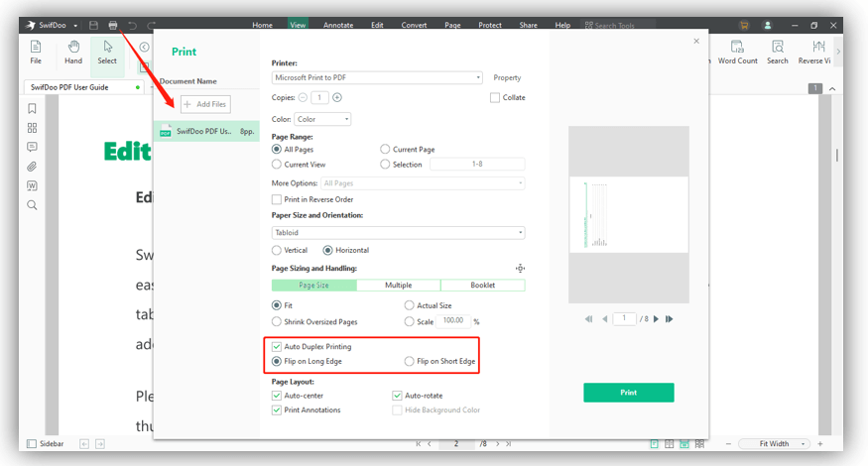This screenshot has height=466, width=868.
Task: Toggle the Collate checkbox
Action: click(495, 97)
